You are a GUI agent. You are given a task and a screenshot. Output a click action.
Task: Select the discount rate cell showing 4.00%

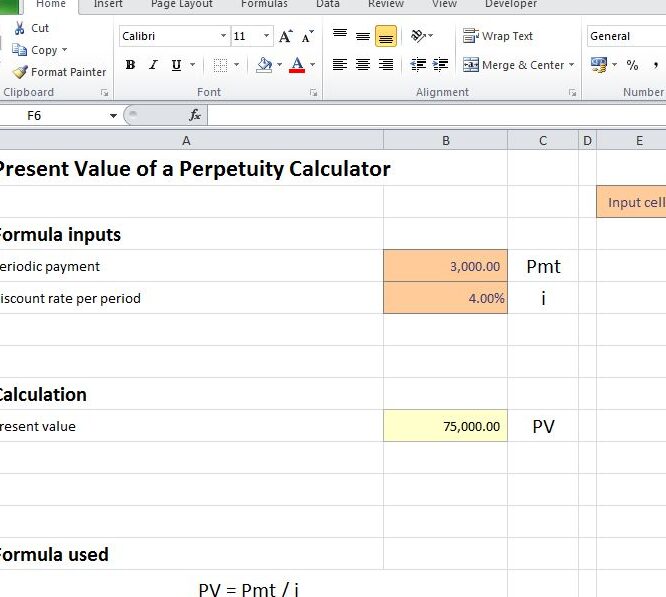(445, 298)
